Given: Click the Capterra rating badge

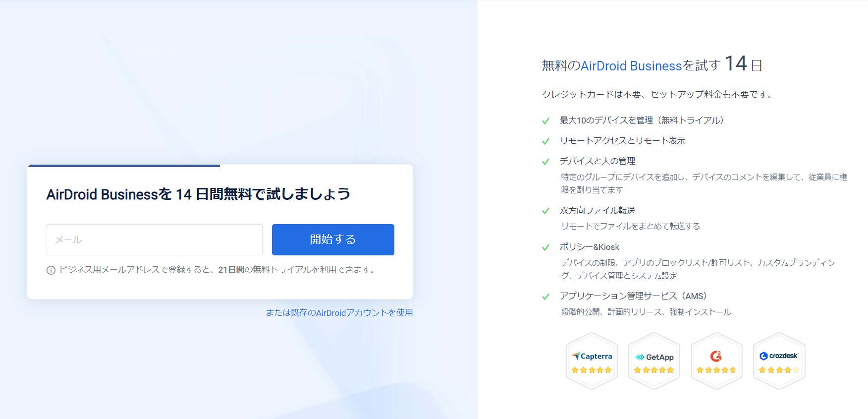Looking at the screenshot, I should (x=592, y=361).
